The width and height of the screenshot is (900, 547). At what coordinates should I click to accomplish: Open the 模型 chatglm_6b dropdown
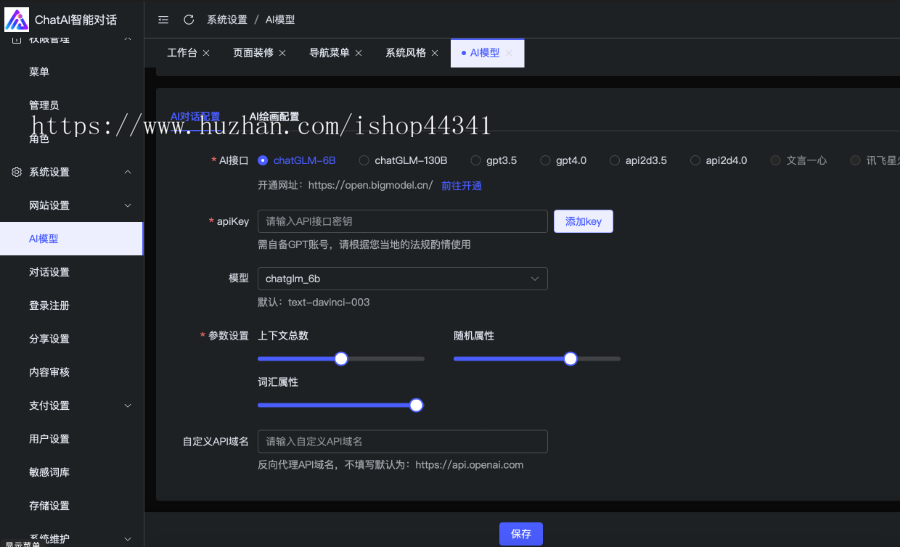click(x=402, y=279)
